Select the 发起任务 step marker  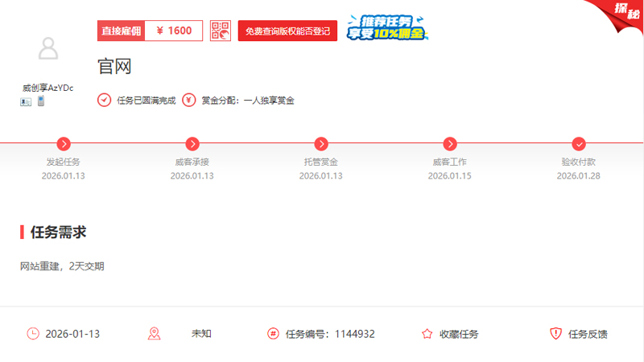(x=64, y=144)
